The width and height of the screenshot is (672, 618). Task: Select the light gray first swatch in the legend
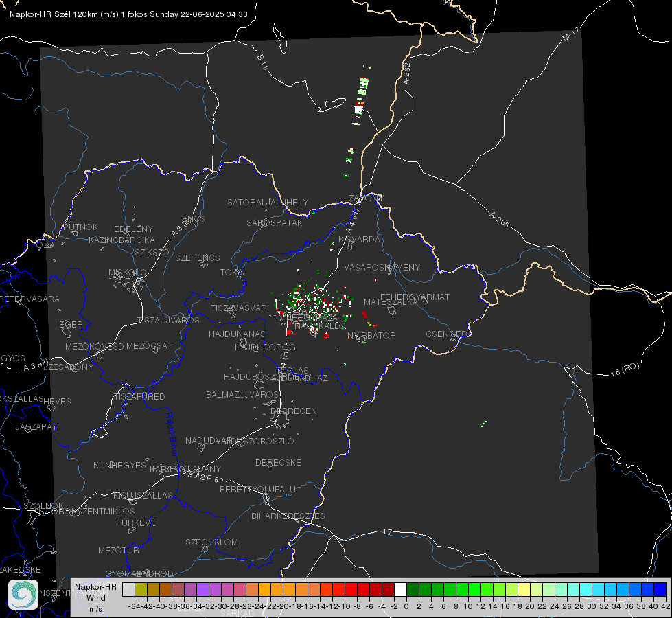tap(128, 590)
